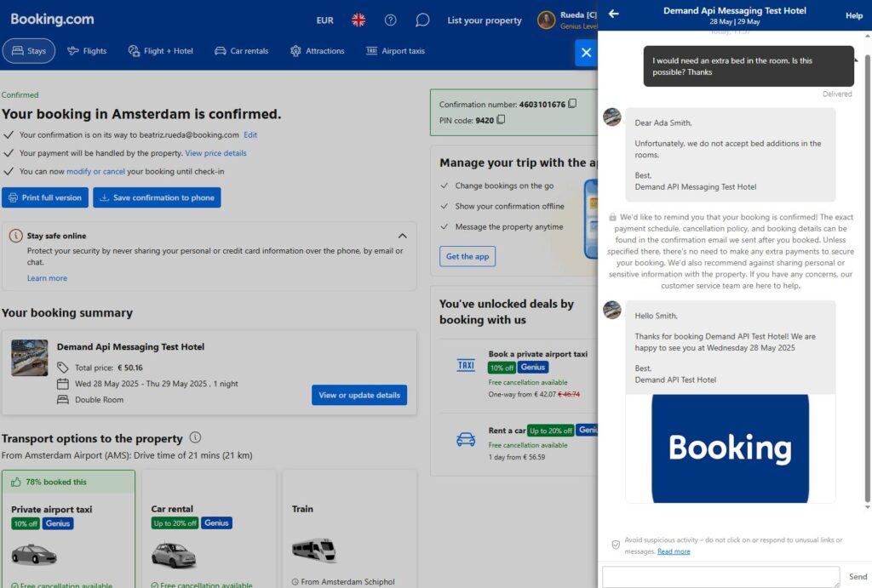872x588 pixels.
Task: Go back with chat panel arrow
Action: tap(613, 14)
